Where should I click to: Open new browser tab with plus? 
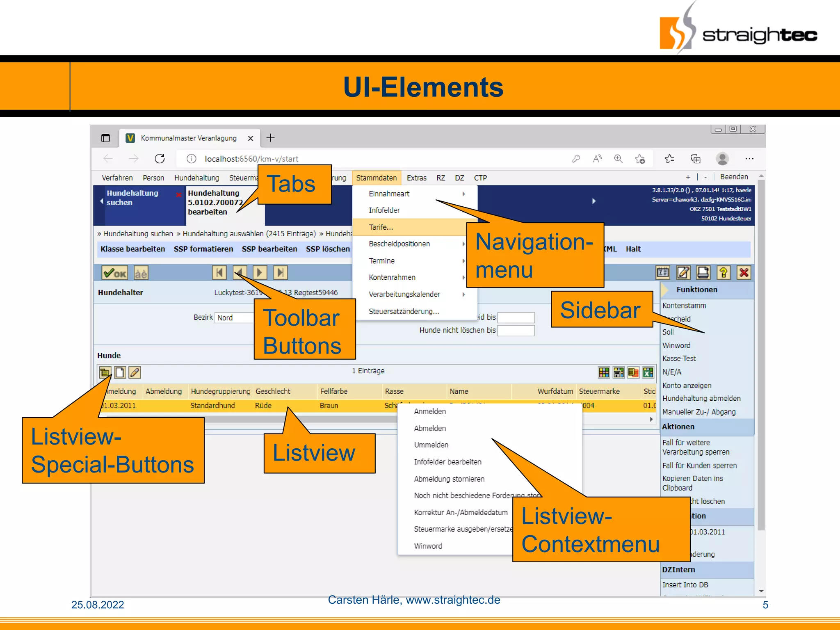pyautogui.click(x=270, y=138)
